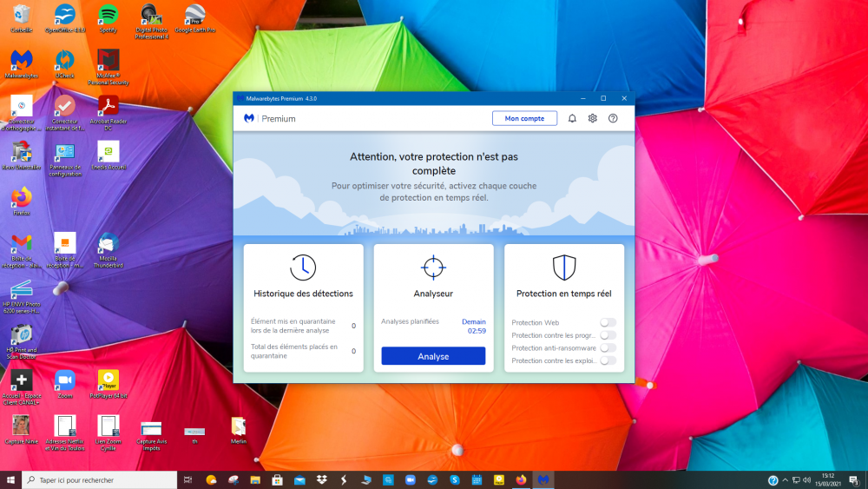This screenshot has height=489, width=868.
Task: Open Task View from the taskbar
Action: click(x=187, y=479)
